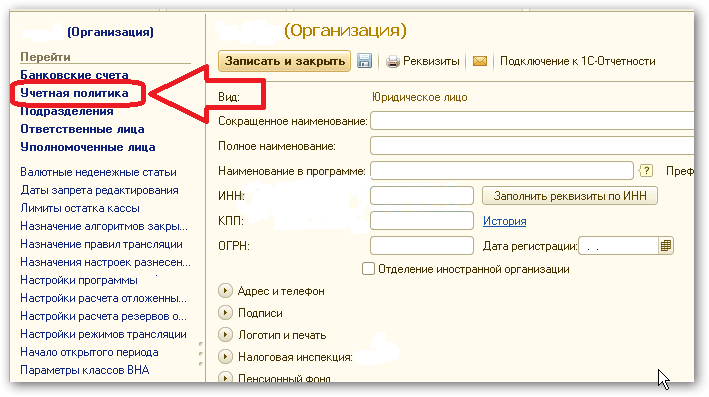
Task: Go to Подразделения
Action: (67, 111)
